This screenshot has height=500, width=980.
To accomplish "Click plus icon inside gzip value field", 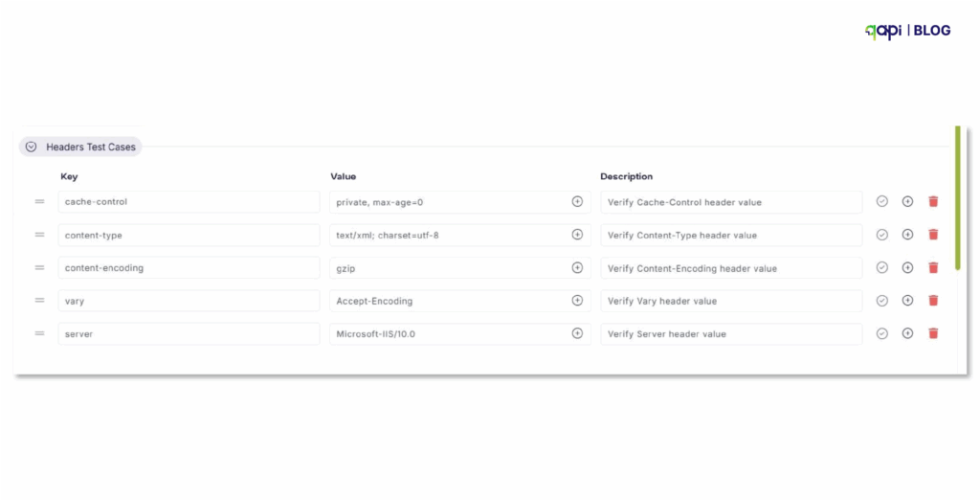I will (577, 268).
